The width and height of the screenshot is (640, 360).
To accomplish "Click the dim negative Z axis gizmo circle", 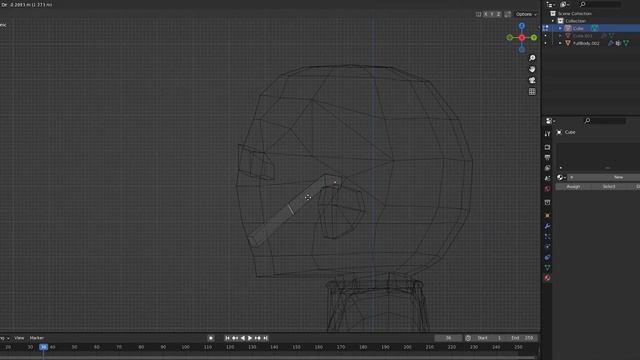I will [x=522, y=49].
